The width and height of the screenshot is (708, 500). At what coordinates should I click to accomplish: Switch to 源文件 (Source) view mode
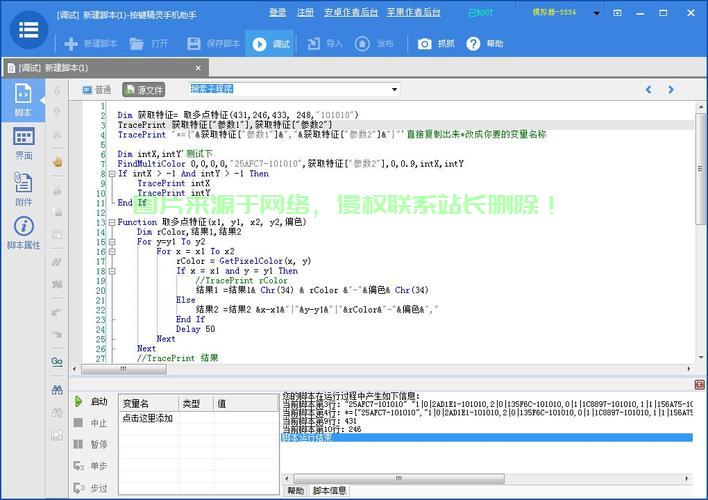pos(143,89)
